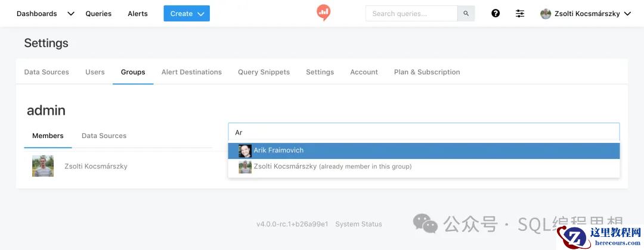Go to the Queries menu item
Image resolution: width=644 pixels, height=250 pixels.
tap(98, 14)
